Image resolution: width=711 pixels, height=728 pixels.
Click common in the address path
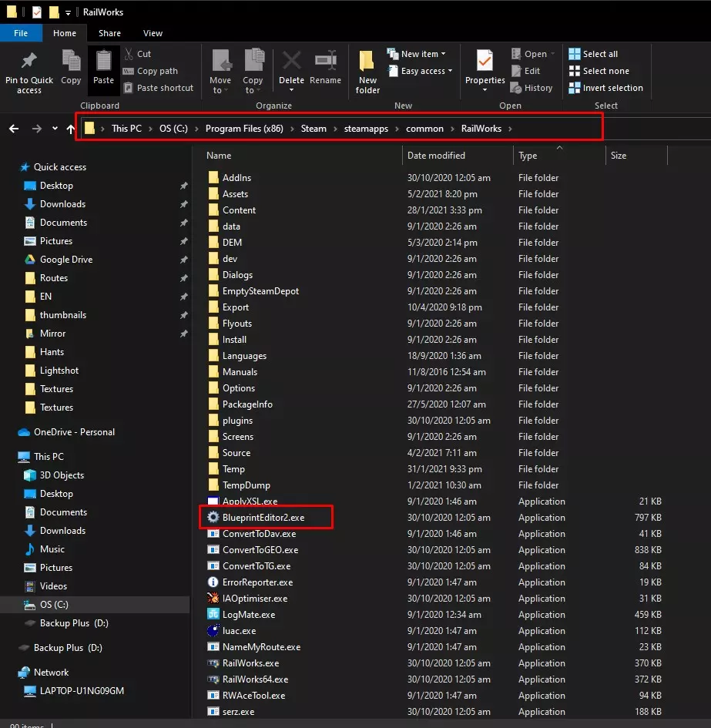424,129
